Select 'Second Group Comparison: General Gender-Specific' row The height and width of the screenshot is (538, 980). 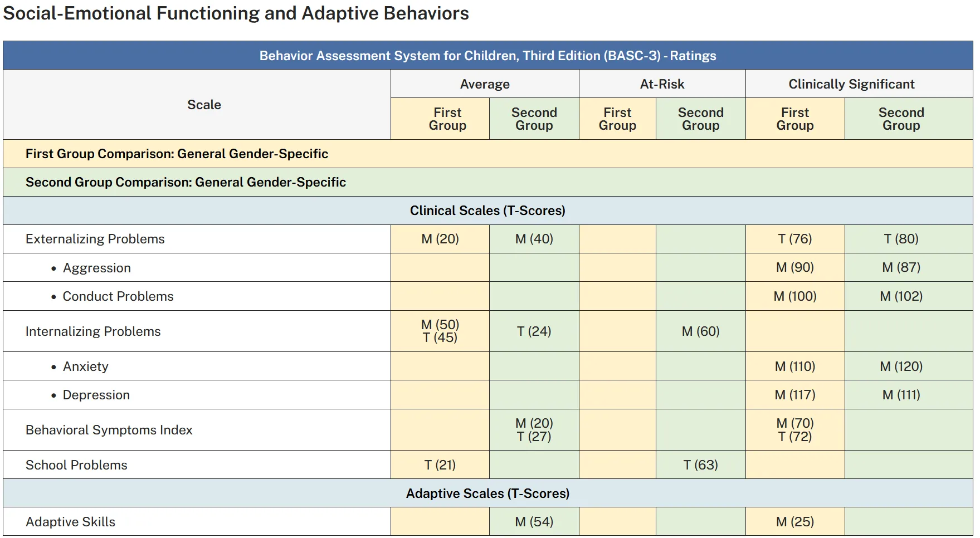pos(487,182)
